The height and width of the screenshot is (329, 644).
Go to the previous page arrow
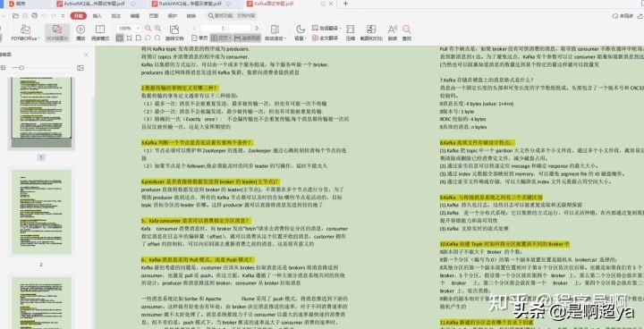(x=195, y=29)
